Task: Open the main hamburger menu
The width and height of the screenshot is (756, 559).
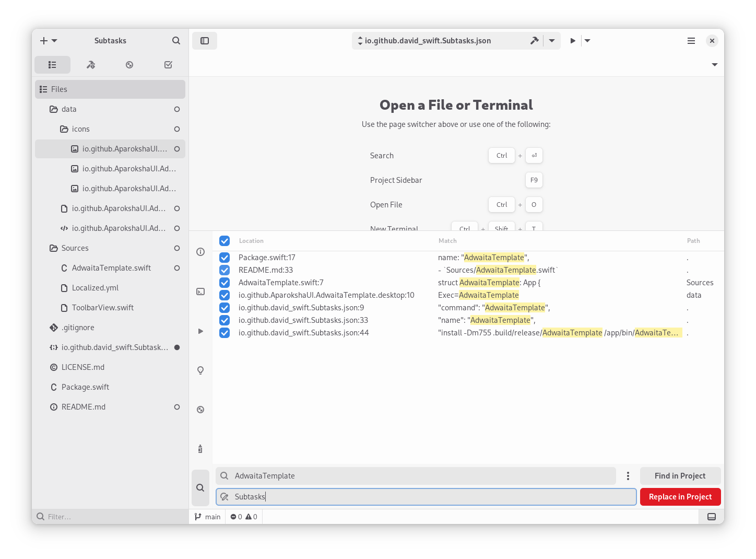Action: click(x=691, y=41)
